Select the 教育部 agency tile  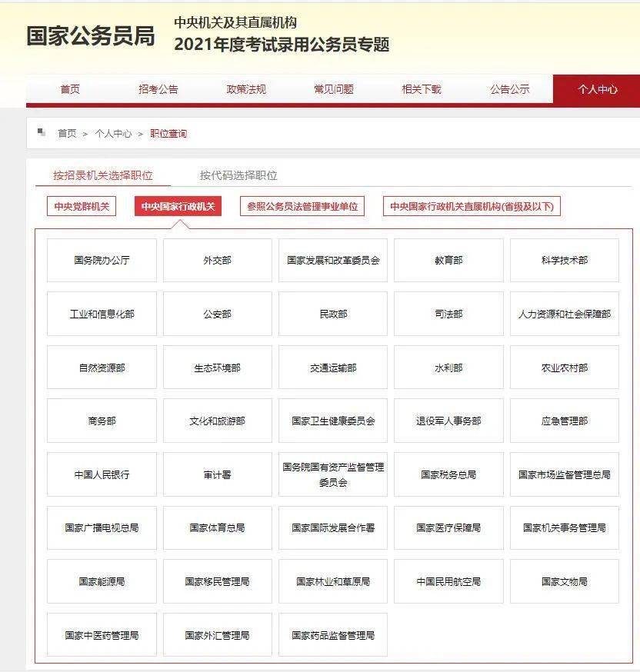coord(448,260)
